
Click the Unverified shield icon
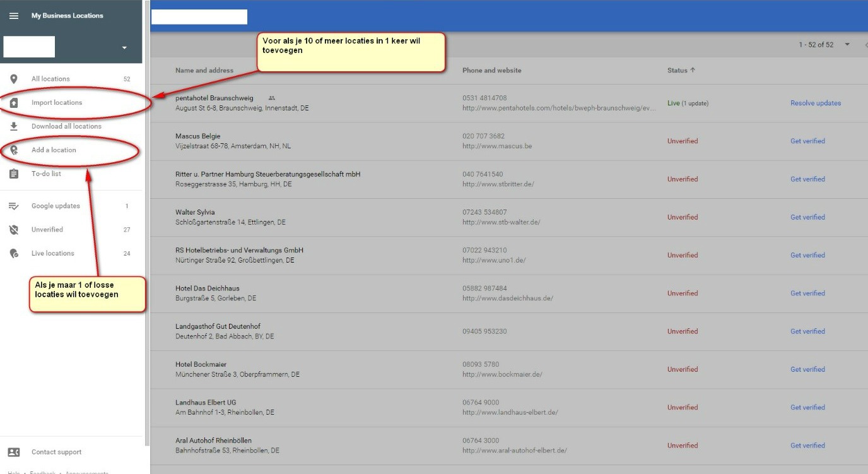[13, 230]
